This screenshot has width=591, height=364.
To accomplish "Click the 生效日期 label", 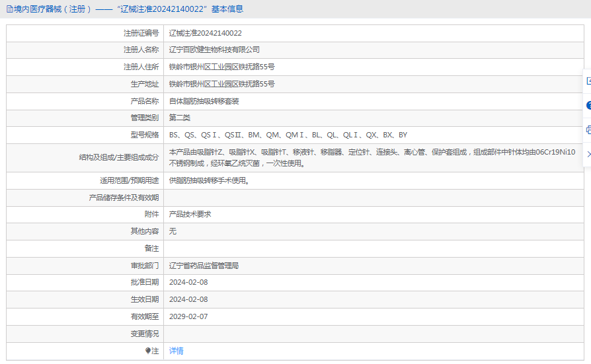I will click(x=145, y=299).
